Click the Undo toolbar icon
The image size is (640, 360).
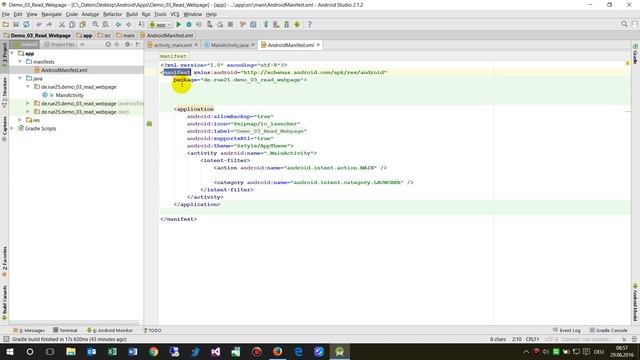pos(39,24)
